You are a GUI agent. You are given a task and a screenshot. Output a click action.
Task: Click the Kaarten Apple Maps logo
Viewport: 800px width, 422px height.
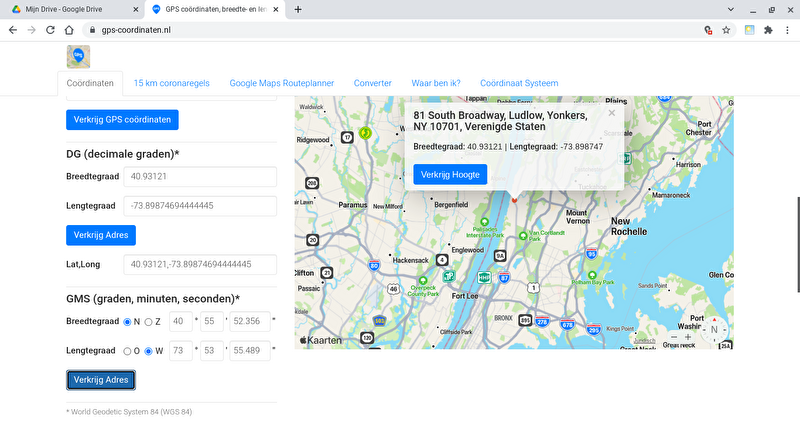321,340
